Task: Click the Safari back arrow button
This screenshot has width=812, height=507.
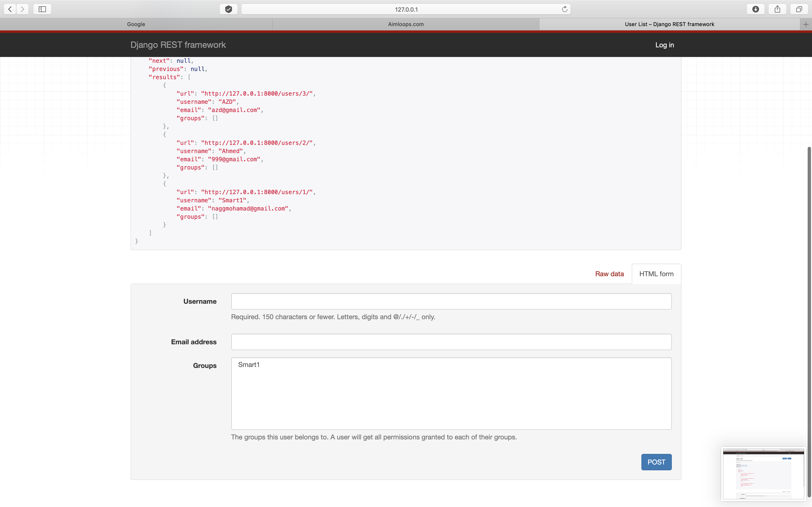Action: point(10,9)
